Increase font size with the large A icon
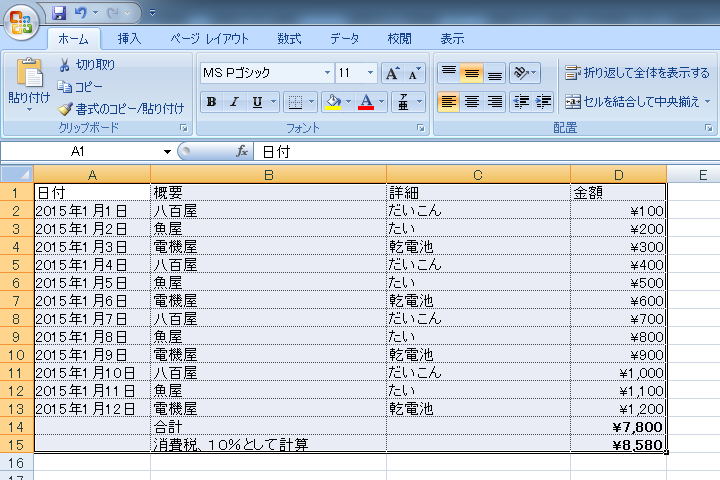This screenshot has width=720, height=480. tap(393, 73)
